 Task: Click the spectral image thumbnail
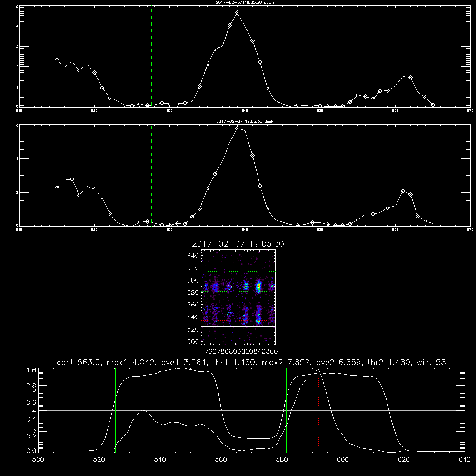click(238, 297)
